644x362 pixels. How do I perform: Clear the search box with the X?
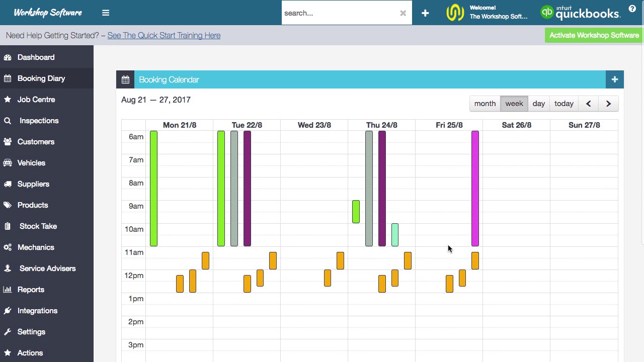pos(403,14)
